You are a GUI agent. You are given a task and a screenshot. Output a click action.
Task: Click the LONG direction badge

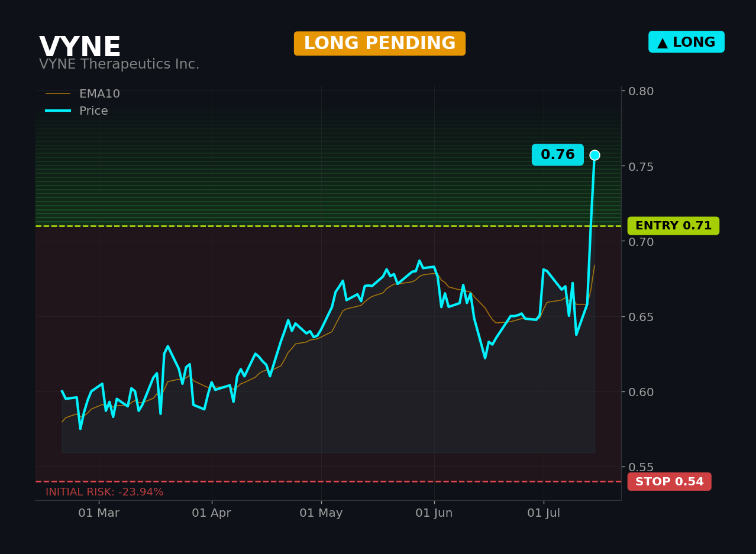click(x=686, y=42)
